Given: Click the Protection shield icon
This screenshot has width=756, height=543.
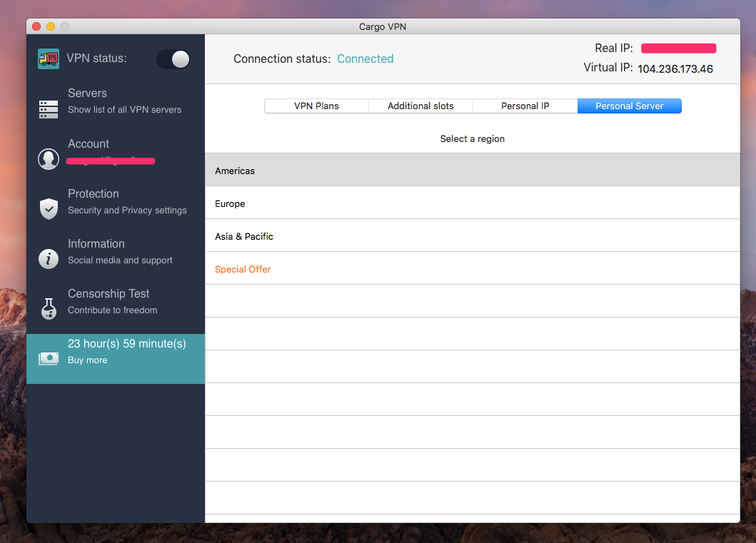Looking at the screenshot, I should point(49,208).
